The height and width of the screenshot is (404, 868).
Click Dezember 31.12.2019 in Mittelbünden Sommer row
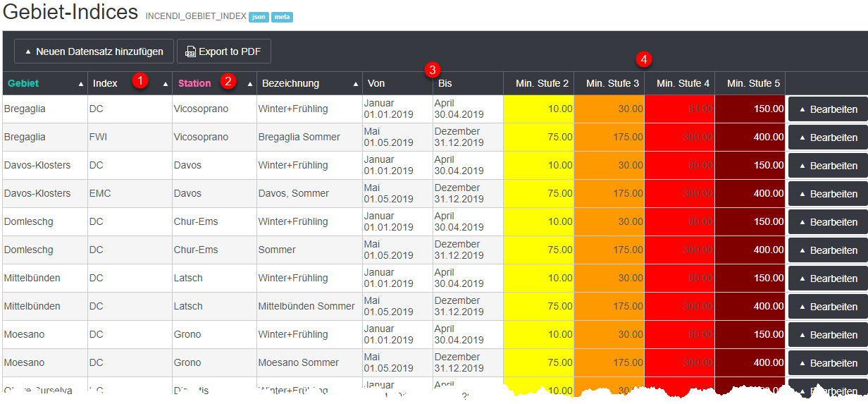[x=469, y=306]
